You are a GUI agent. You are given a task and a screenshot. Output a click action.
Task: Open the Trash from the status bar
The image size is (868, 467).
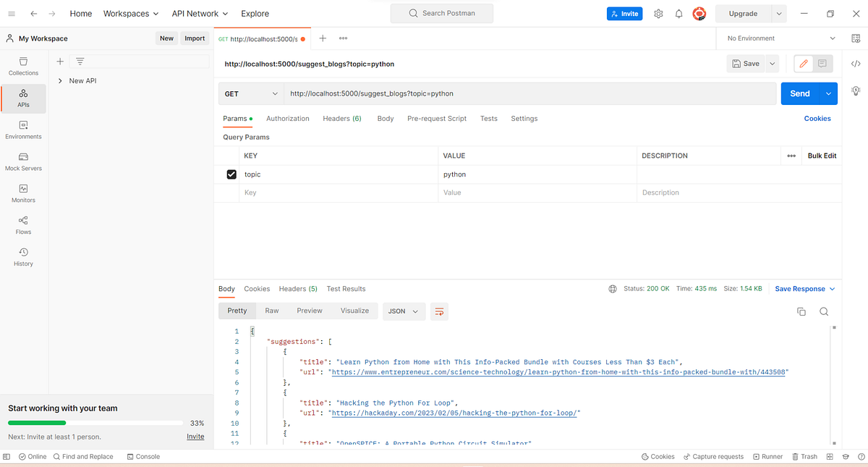[804, 456]
